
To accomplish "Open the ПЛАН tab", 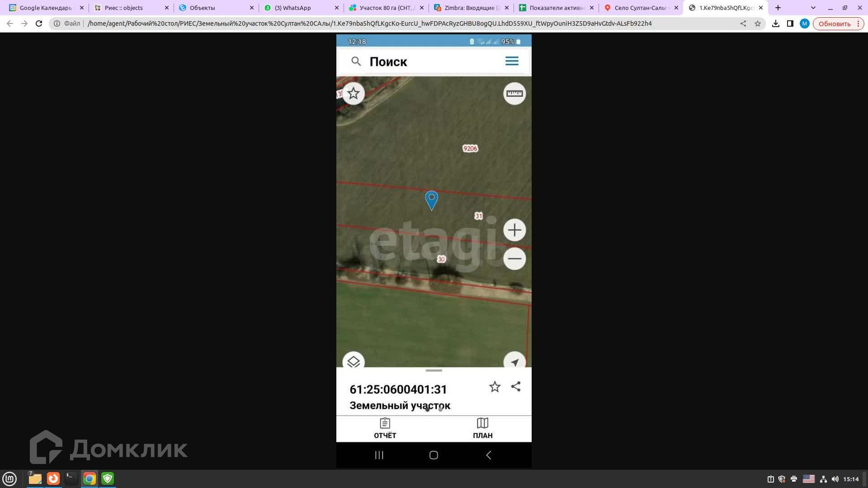I will coord(482,428).
